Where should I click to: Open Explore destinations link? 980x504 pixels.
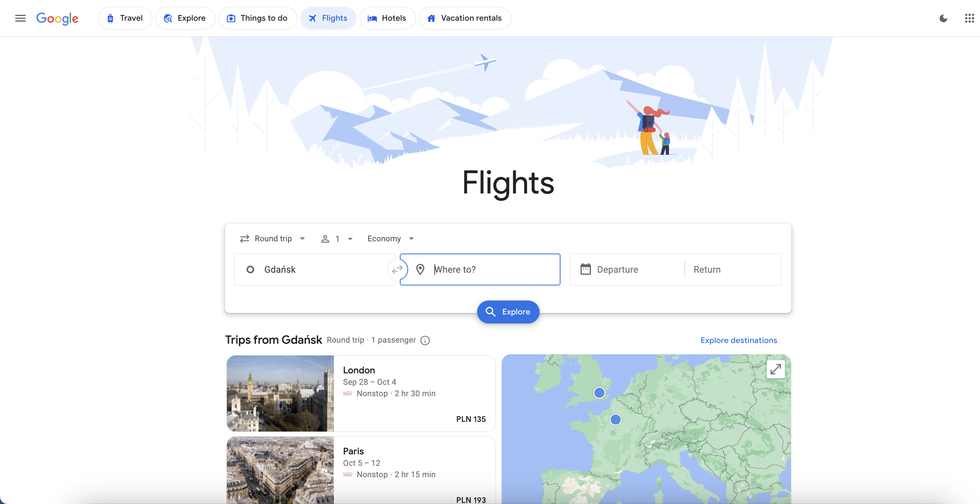tap(739, 340)
